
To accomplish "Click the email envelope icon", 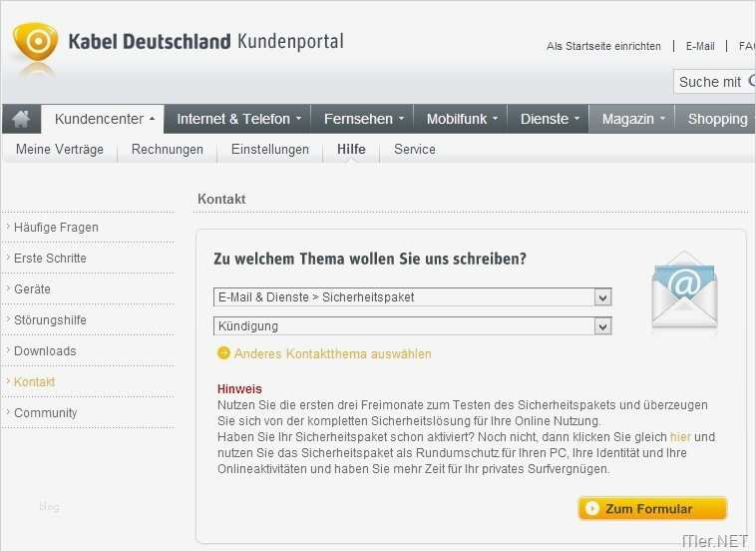I will (x=684, y=290).
